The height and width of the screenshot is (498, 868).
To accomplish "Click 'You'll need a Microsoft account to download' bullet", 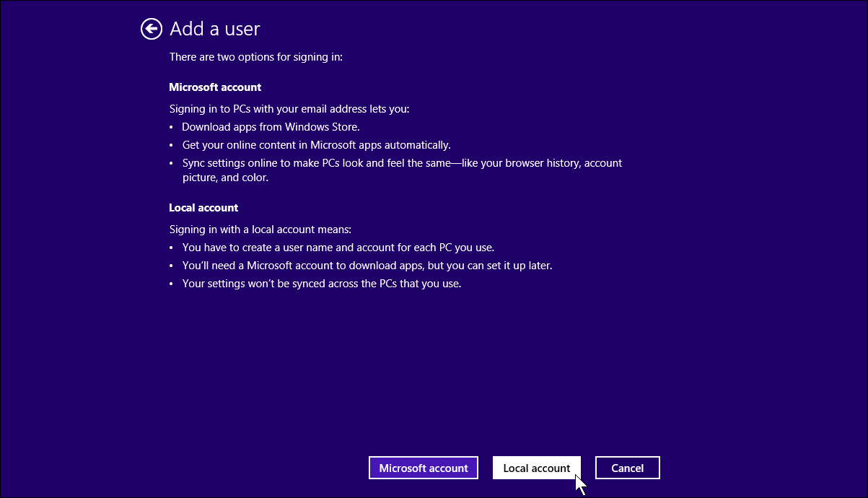I will (367, 266).
